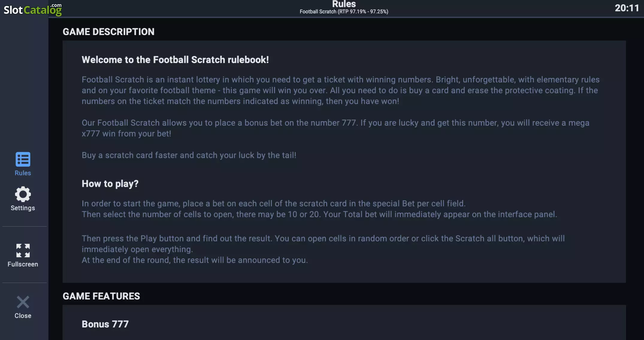Open the Rules list icon
This screenshot has height=340, width=644.
click(x=23, y=159)
